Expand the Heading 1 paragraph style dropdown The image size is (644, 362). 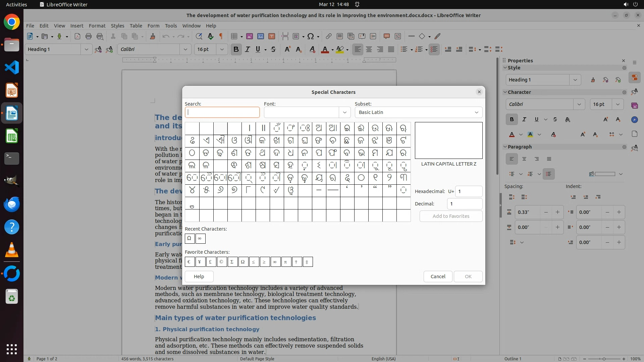(86, 49)
